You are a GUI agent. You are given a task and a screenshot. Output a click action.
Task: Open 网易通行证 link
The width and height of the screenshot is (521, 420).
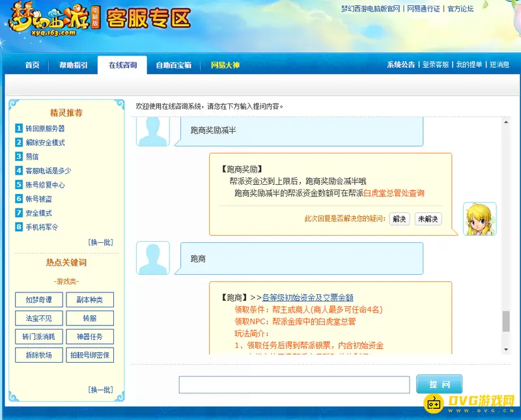pyautogui.click(x=423, y=9)
